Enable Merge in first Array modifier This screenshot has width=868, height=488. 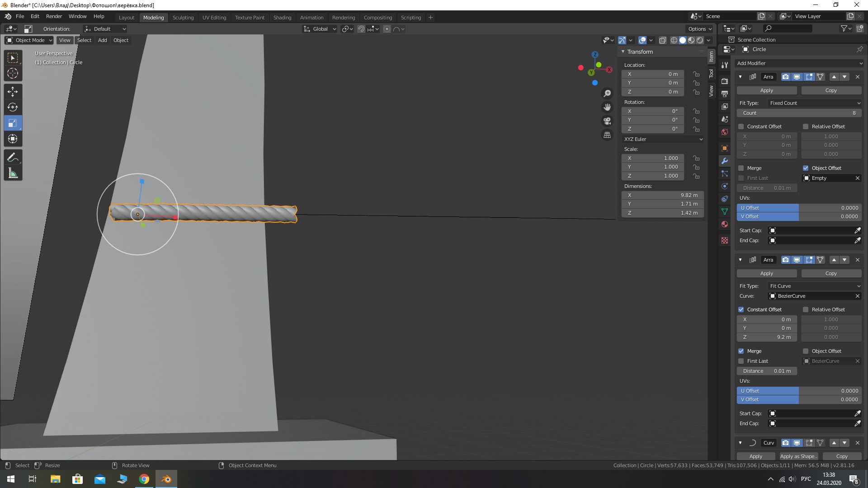click(741, 168)
